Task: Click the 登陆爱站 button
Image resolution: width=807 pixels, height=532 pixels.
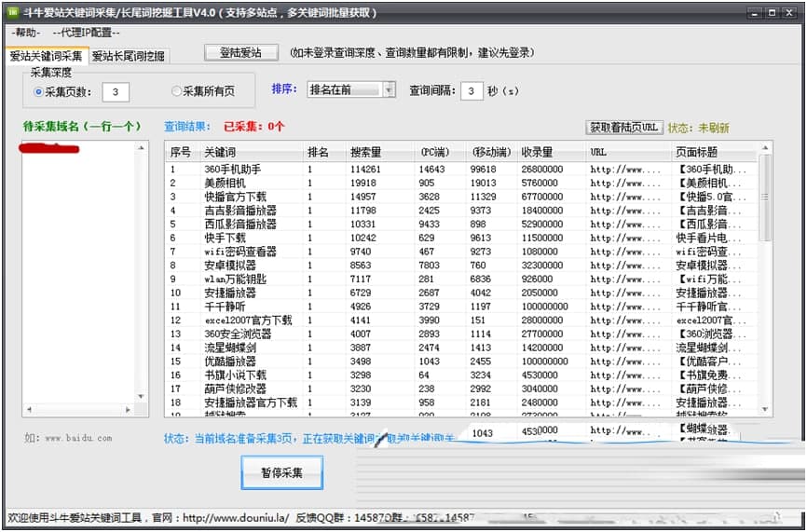Action: click(240, 53)
